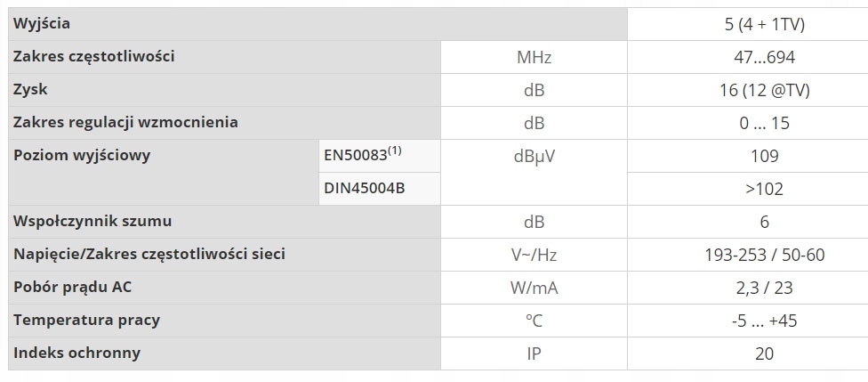Click Zakres regulacji wzmocnienia label

pyautogui.click(x=125, y=123)
